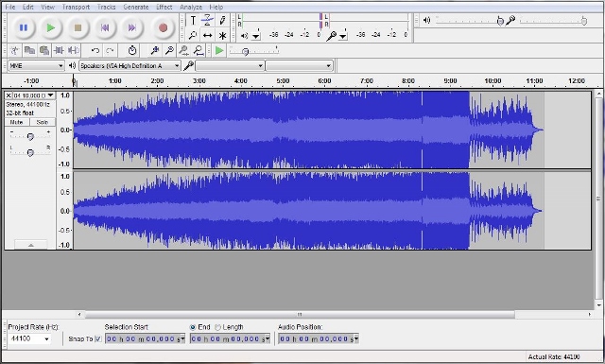Collapse the track with the up-arrow button
This screenshot has width=605, height=364.
[31, 245]
